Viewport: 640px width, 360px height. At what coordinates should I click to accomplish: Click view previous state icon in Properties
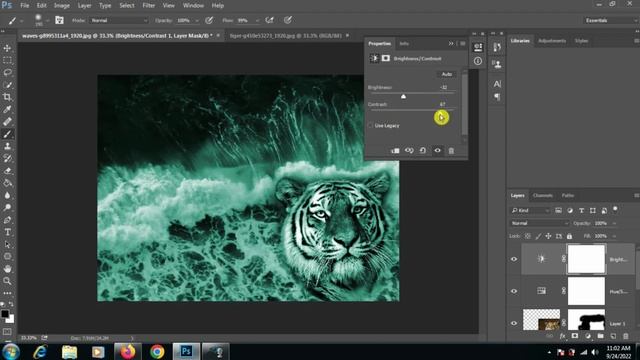click(x=409, y=151)
